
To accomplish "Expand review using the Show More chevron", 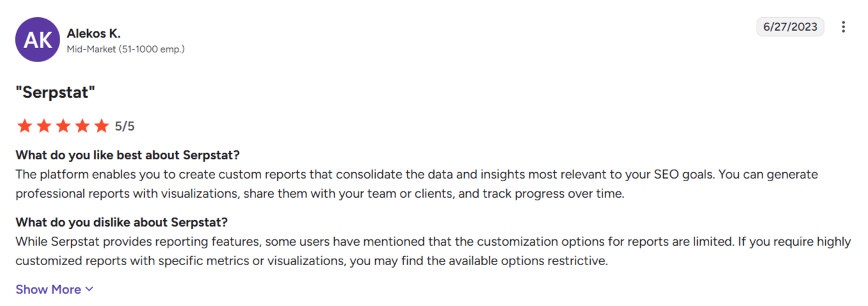I will 89,289.
